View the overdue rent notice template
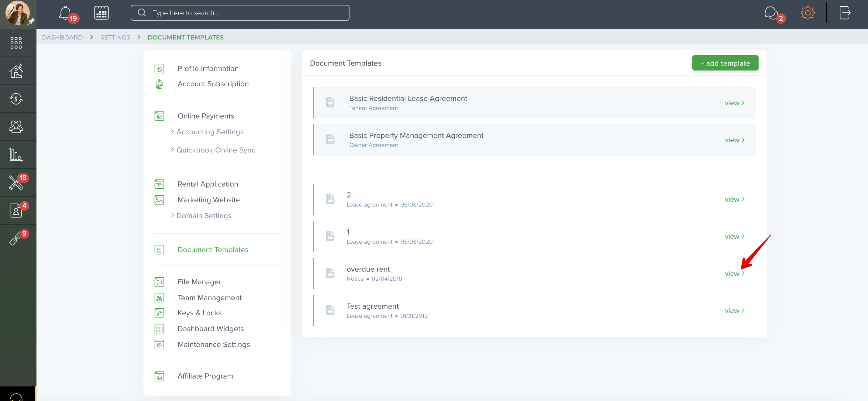The image size is (868, 401). 734,274
